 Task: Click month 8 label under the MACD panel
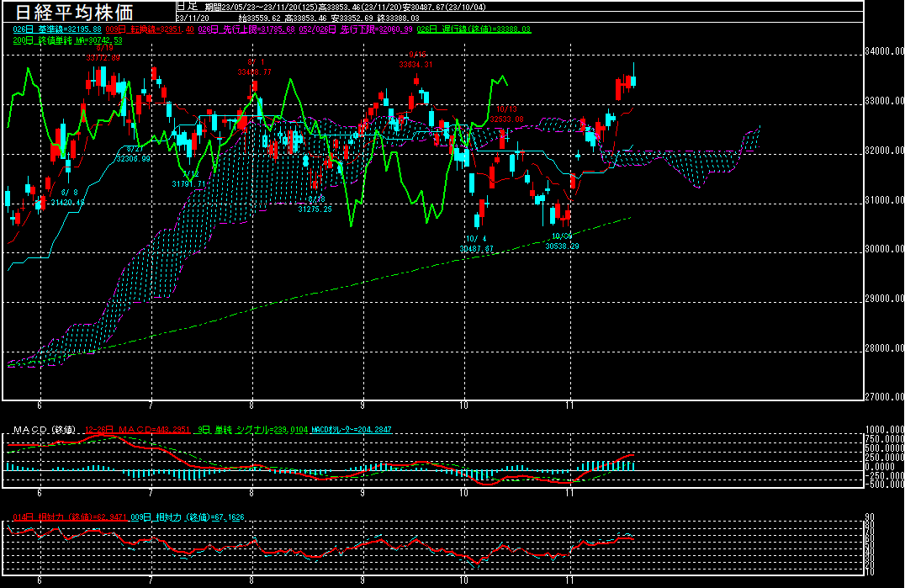[251, 493]
